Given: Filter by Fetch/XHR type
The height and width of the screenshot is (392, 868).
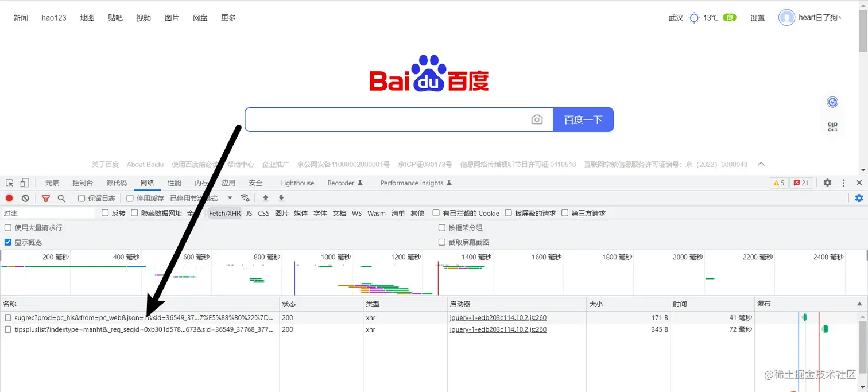Looking at the screenshot, I should click(x=225, y=213).
